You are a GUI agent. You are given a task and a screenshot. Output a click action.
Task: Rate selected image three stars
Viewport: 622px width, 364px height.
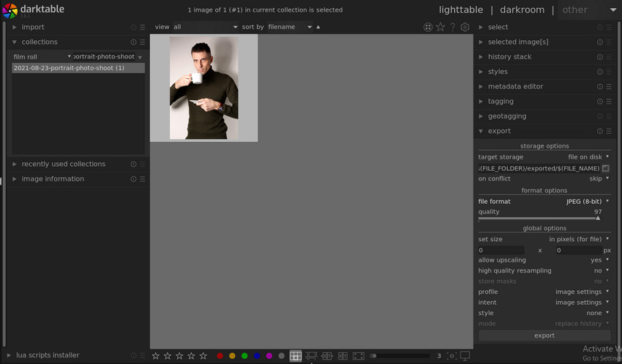coord(179,356)
